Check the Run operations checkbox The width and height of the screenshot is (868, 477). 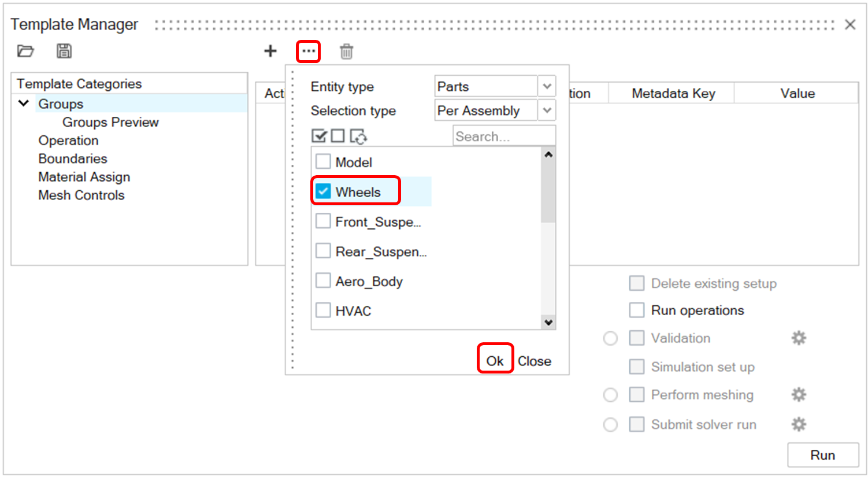coord(637,310)
